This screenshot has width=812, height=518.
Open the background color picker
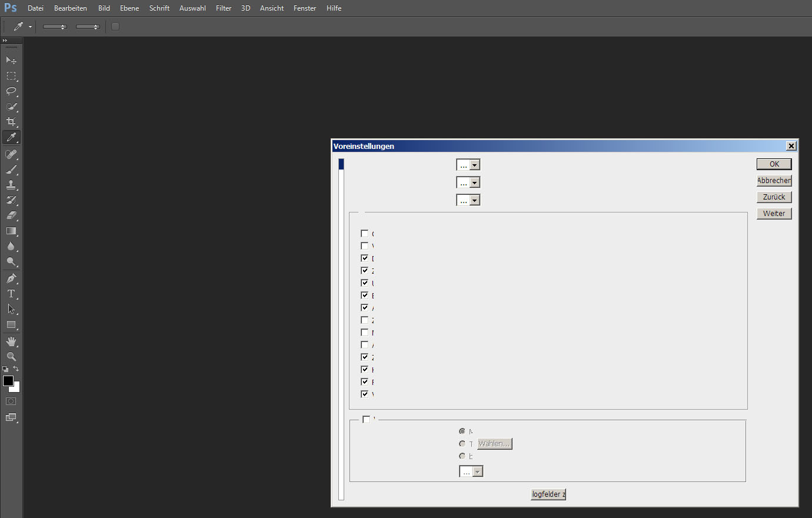(x=16, y=388)
